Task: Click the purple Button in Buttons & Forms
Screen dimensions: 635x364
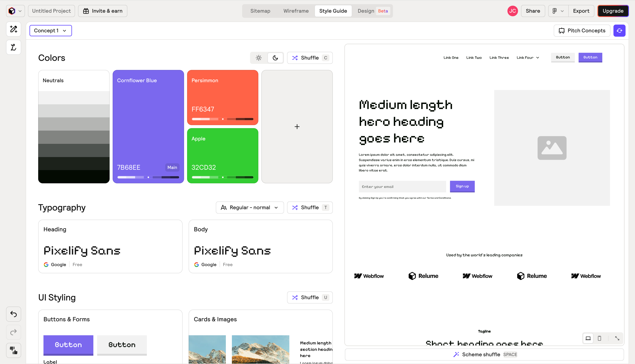Action: click(x=68, y=345)
